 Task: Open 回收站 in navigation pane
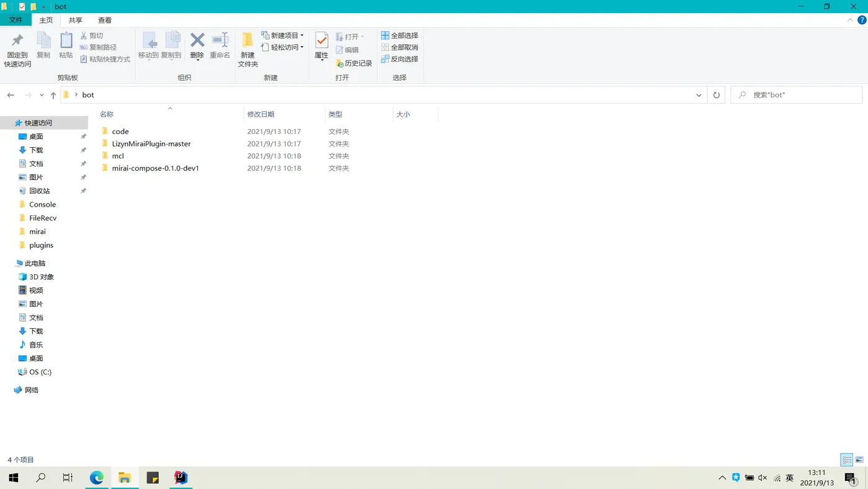39,191
